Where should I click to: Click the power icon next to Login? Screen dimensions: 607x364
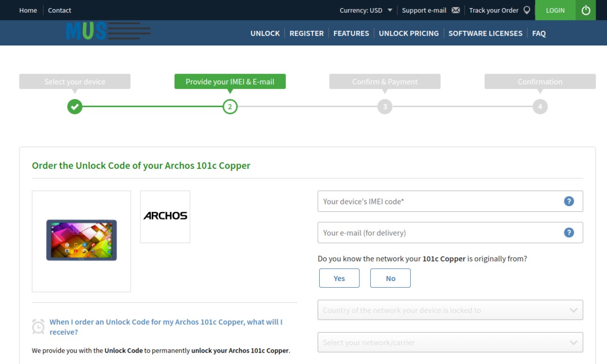tap(586, 10)
